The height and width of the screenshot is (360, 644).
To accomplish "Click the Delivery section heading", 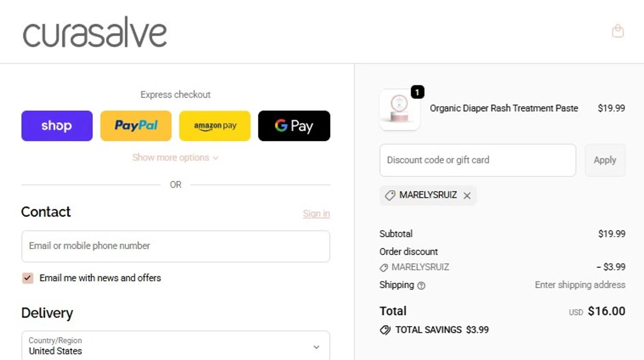I will (47, 313).
